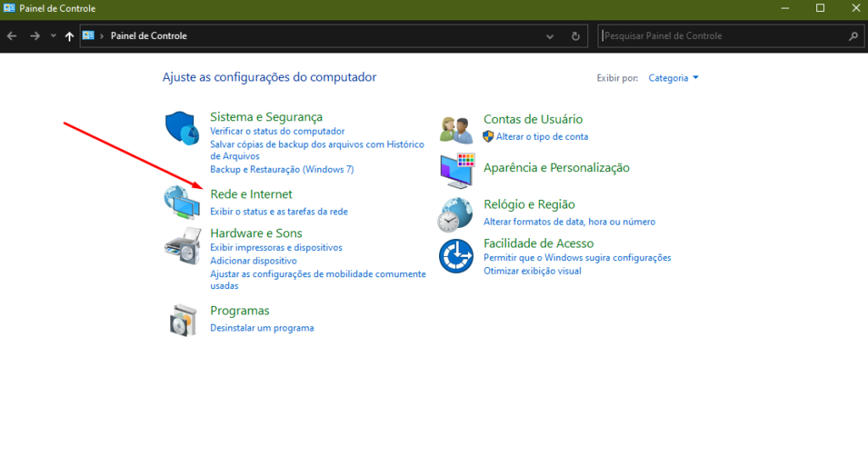The width and height of the screenshot is (868, 456).
Task: Click the Control Panel icon in title bar
Action: [8, 8]
